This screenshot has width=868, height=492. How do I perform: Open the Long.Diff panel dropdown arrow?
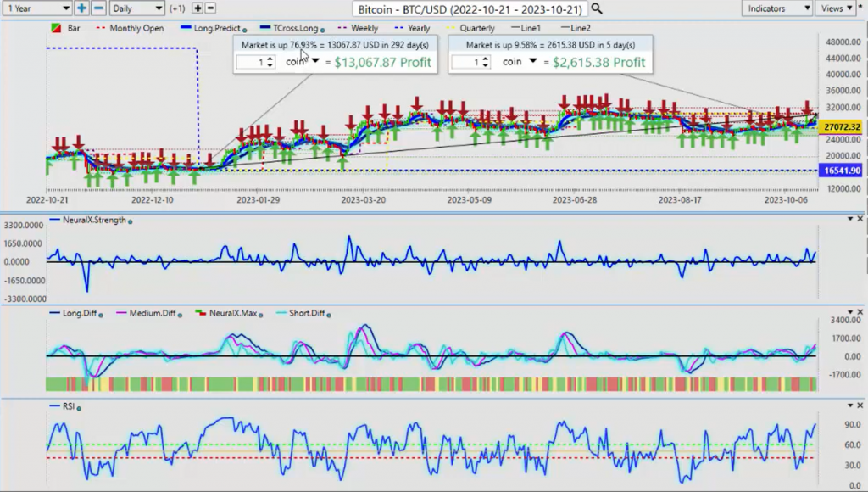click(850, 312)
